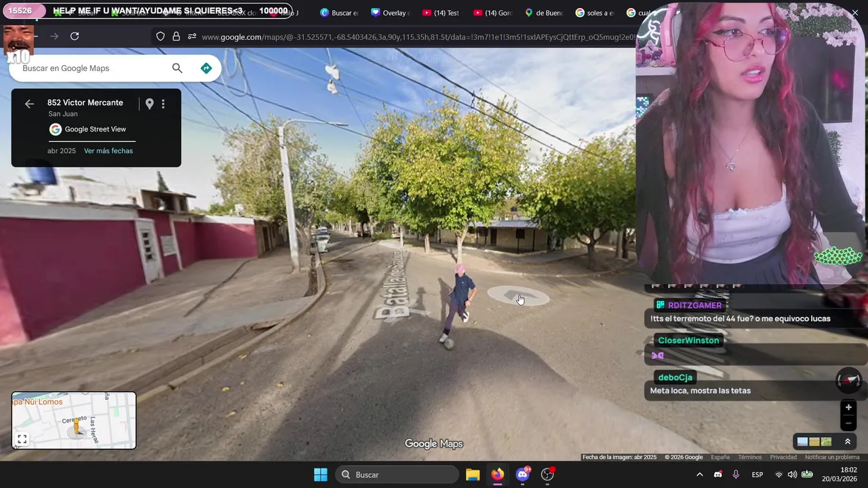The width and height of the screenshot is (868, 488).
Task: Click the microphone tray icon
Action: (736, 474)
